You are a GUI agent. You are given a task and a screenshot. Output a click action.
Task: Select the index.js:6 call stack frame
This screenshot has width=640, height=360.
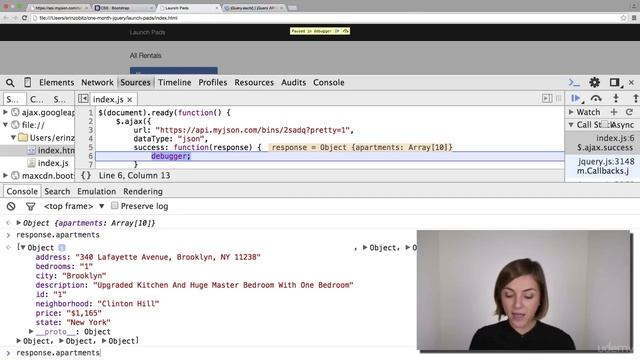pyautogui.click(x=602, y=143)
